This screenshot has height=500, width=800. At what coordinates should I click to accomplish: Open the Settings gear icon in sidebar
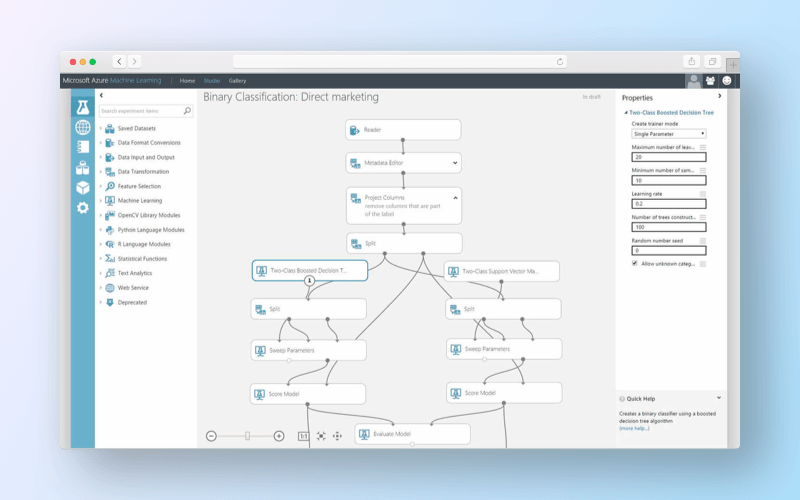[x=83, y=208]
